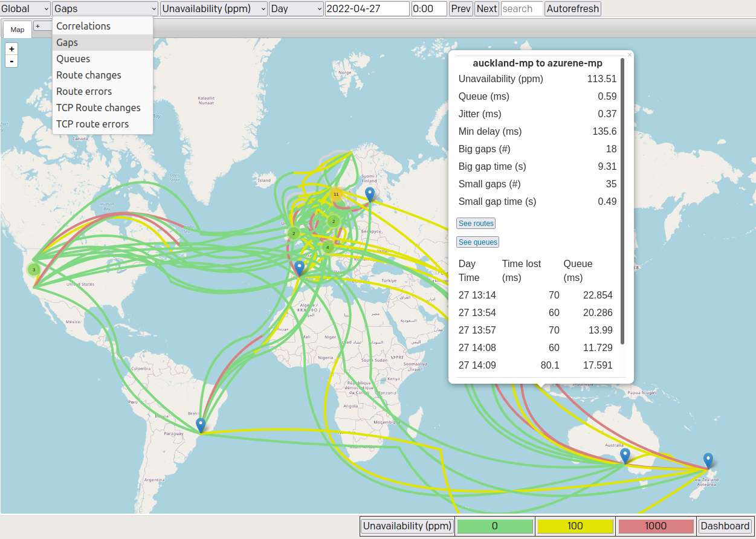This screenshot has height=539, width=756.
Task: Click the date field showing 2022-04-27
Action: coord(367,8)
